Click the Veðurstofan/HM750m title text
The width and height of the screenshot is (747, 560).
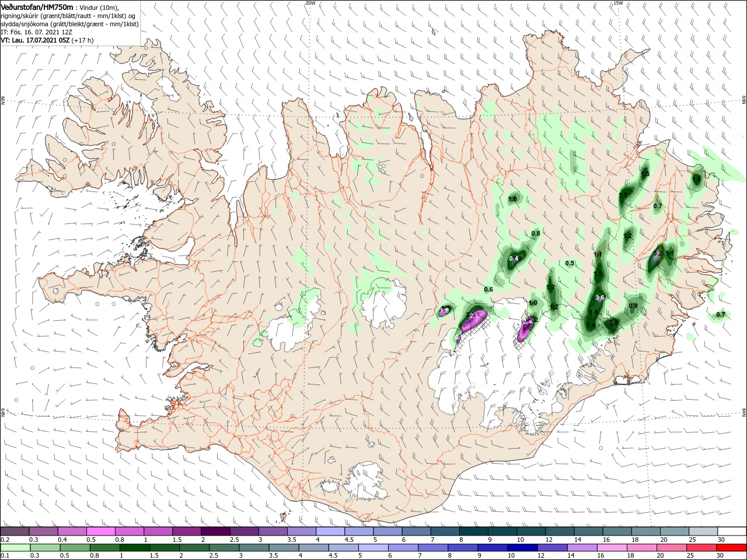[x=37, y=6]
